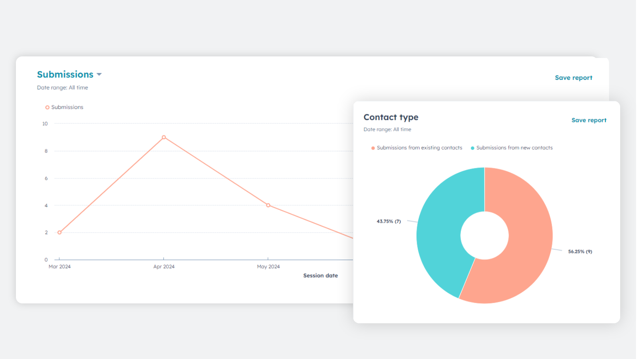Click the orange Submissions legend marker

click(x=47, y=107)
